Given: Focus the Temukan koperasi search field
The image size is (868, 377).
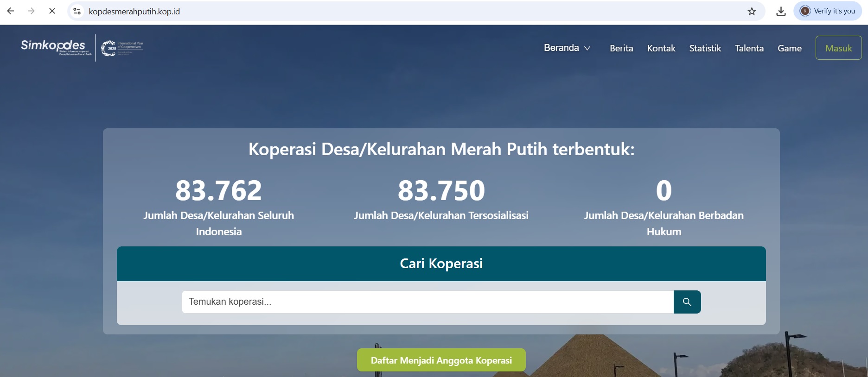Looking at the screenshot, I should click(427, 302).
